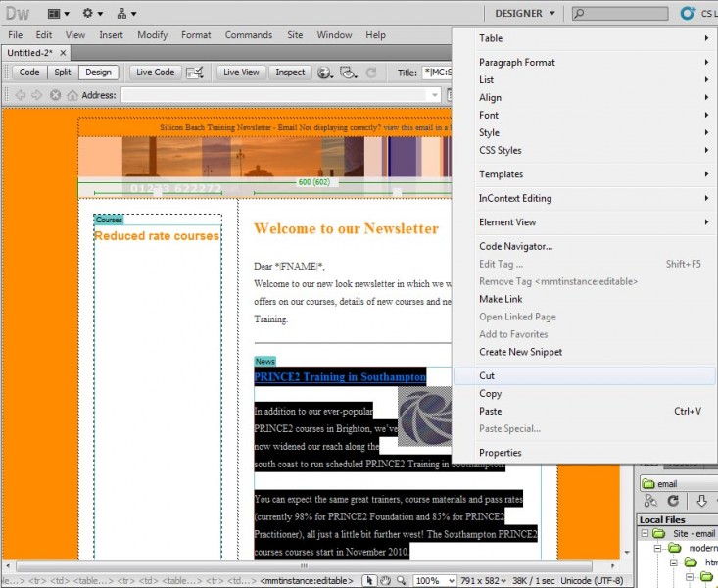Viewport: 718px width, 588px height.
Task: Collapse the Site - email tree node
Action: (646, 534)
